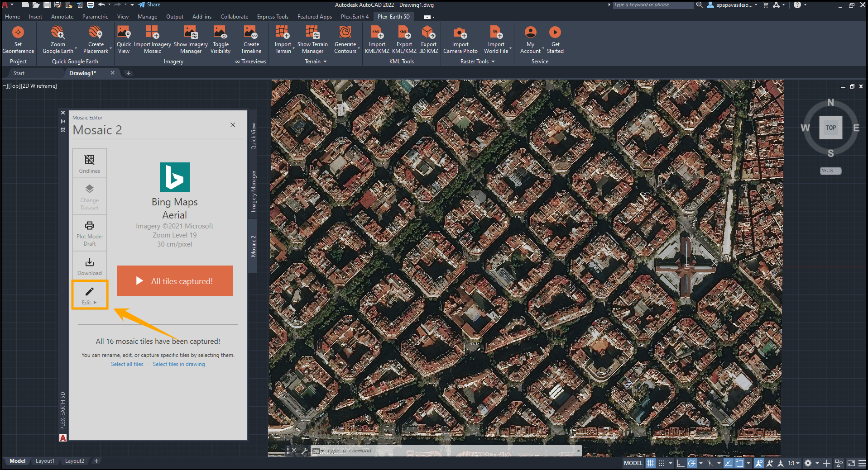
Task: Click the search keyword input field
Action: tap(652, 5)
